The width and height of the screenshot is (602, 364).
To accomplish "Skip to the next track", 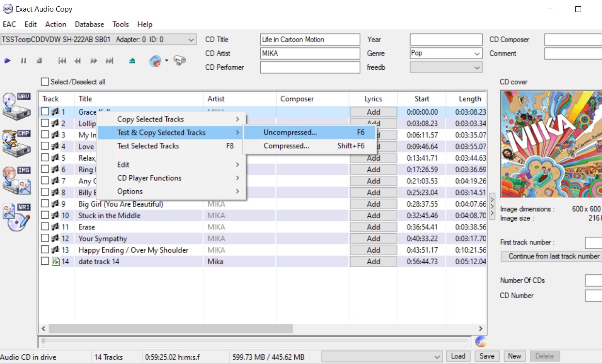I will [110, 61].
